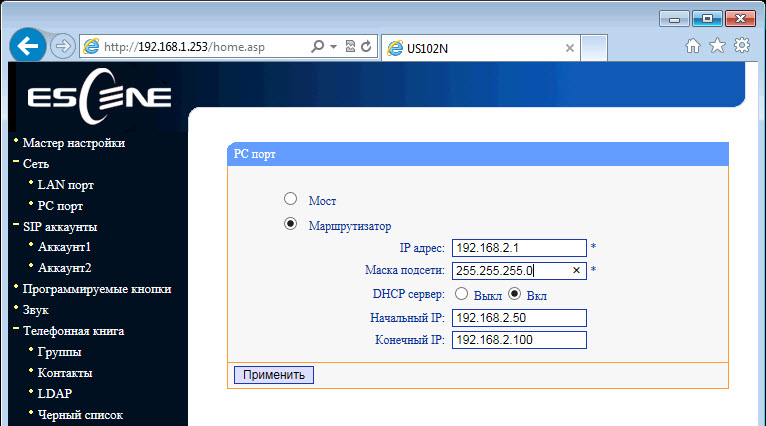Open the browser Home icon
This screenshot has width=766, height=426.
pos(693,46)
